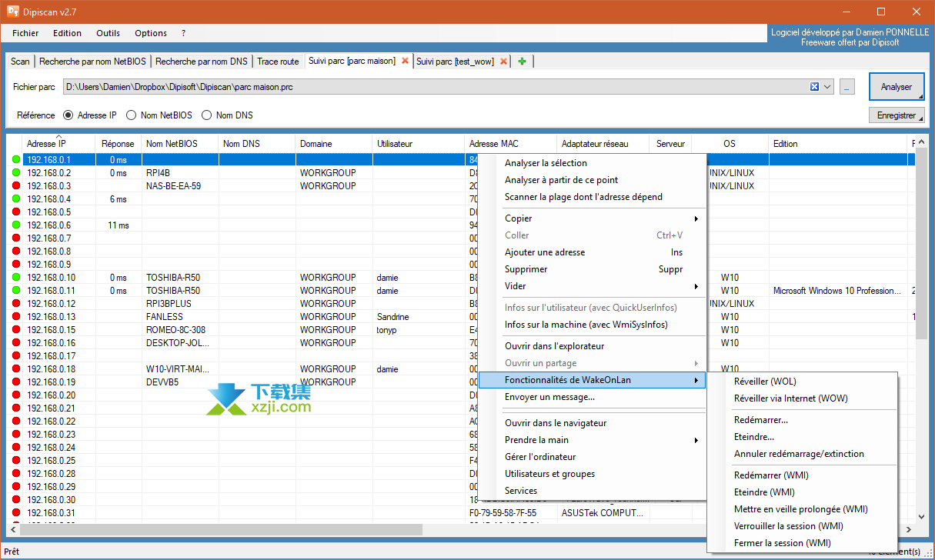This screenshot has height=560, width=935.
Task: Close the Suivi parc [test_wow] tab
Action: 503,62
